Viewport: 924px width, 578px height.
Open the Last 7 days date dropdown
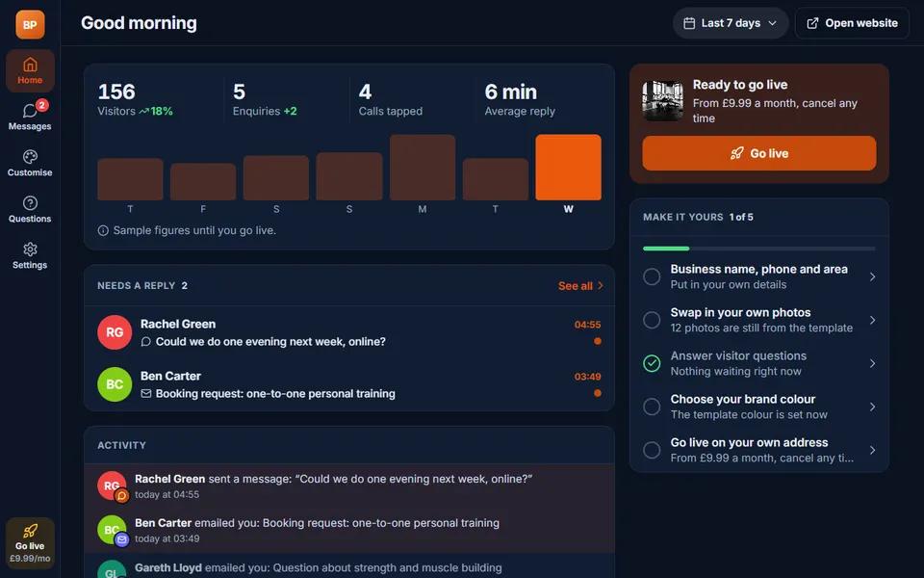[x=731, y=23]
